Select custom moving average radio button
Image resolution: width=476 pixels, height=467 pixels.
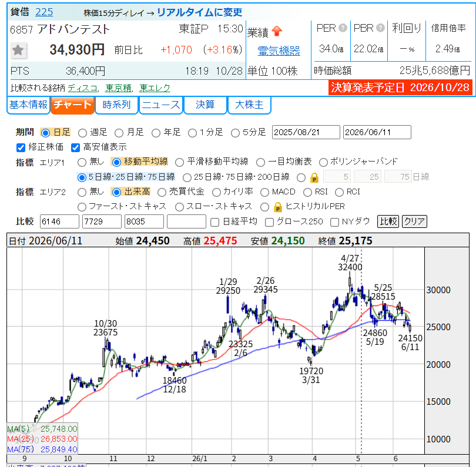301,177
